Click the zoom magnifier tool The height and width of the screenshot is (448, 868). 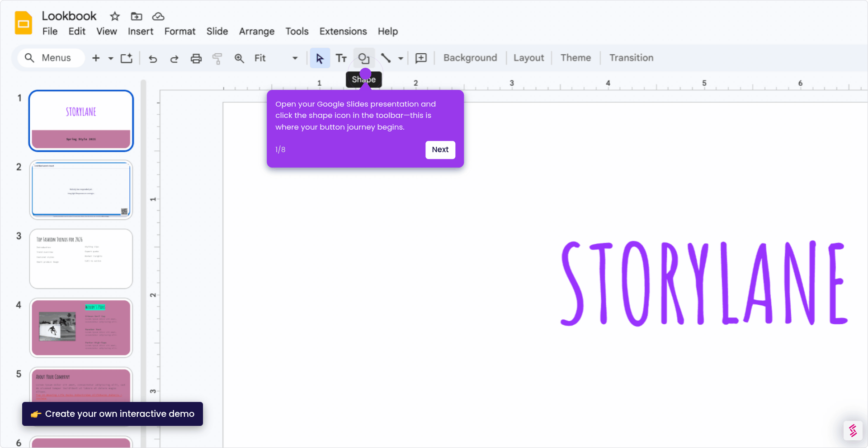[x=239, y=58]
